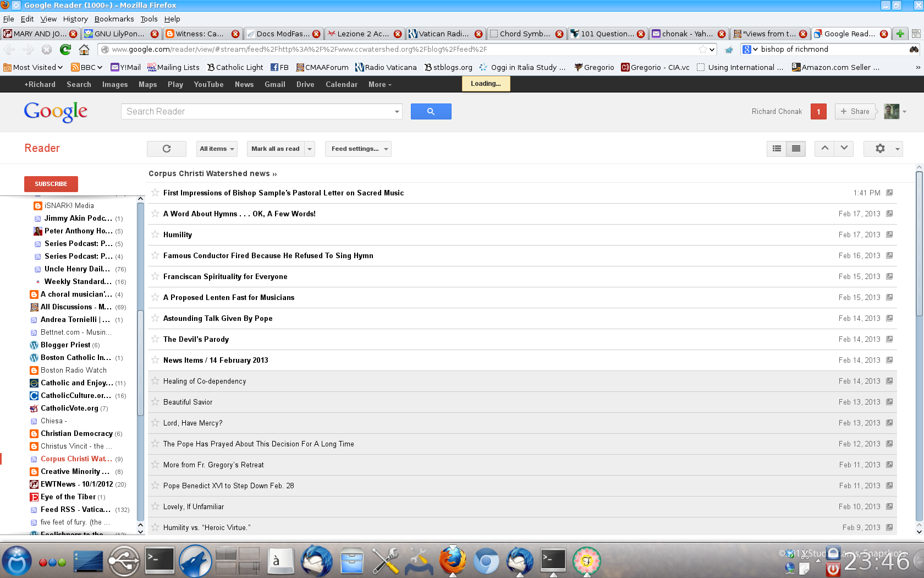924x578 pixels.
Task: Open Feed settings dropdown
Action: (x=358, y=149)
